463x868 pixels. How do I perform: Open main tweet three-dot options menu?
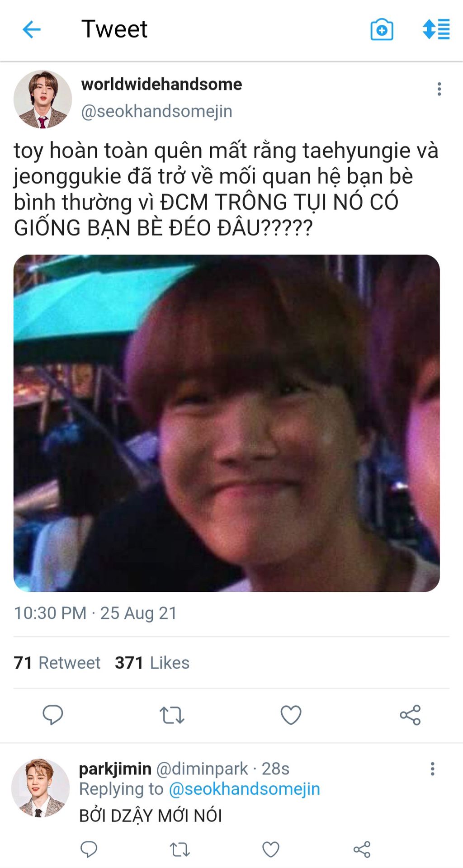(439, 89)
